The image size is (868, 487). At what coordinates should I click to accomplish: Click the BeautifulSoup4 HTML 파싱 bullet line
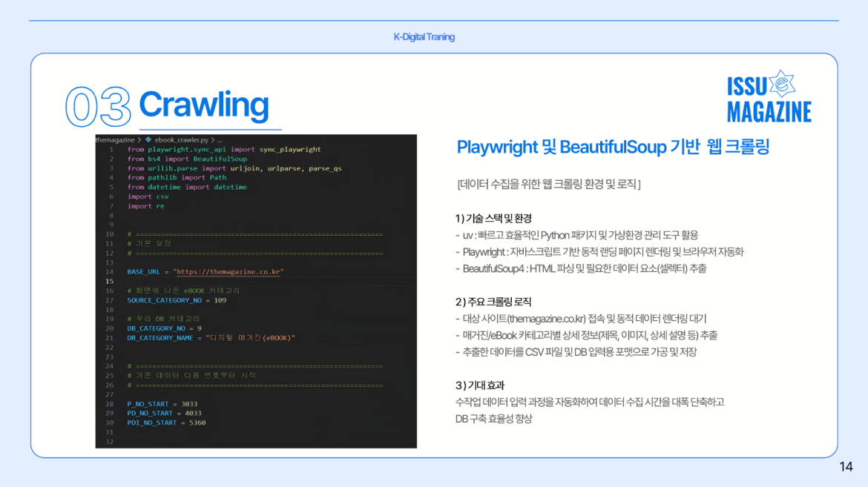coord(581,268)
